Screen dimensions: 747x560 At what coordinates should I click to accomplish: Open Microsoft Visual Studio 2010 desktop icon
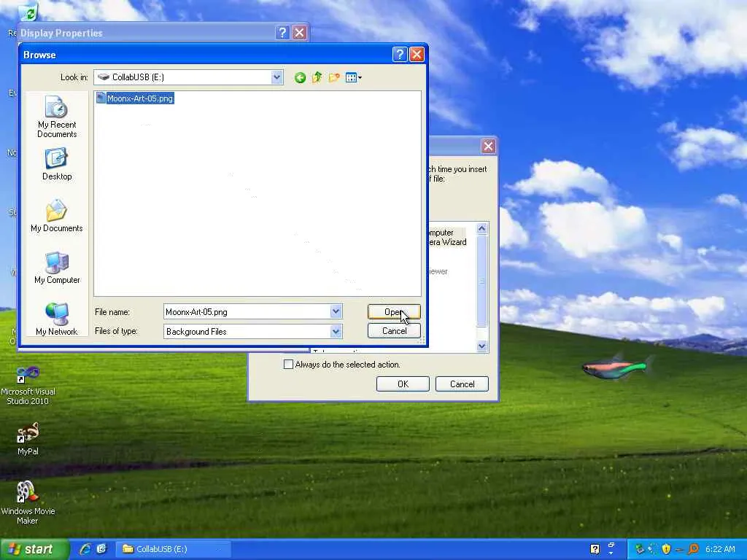(x=28, y=385)
